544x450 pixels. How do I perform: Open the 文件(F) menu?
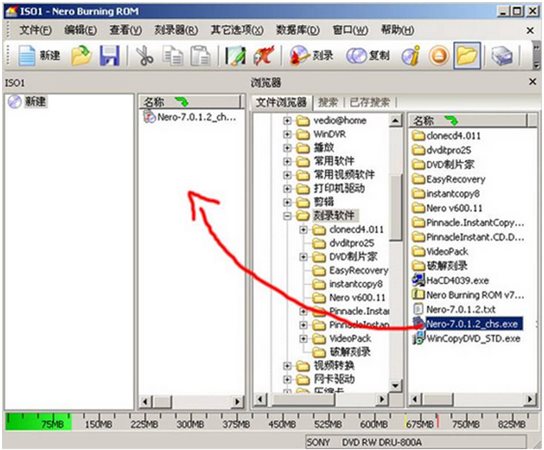pos(35,30)
